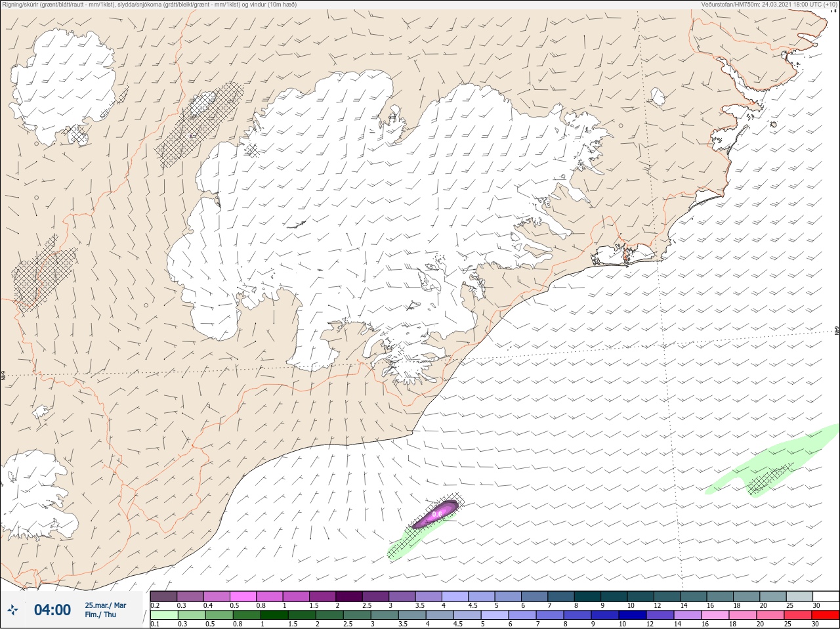Pick the dark purple 2 snow legend swatch
This screenshot has height=629, width=840.
(x=349, y=596)
